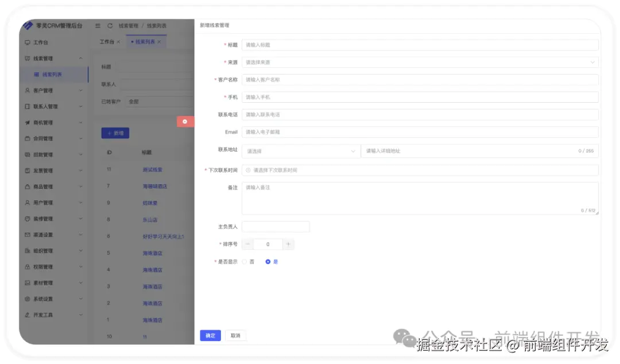Click the 合同管理 sidebar icon
620x364 pixels.
click(x=26, y=138)
